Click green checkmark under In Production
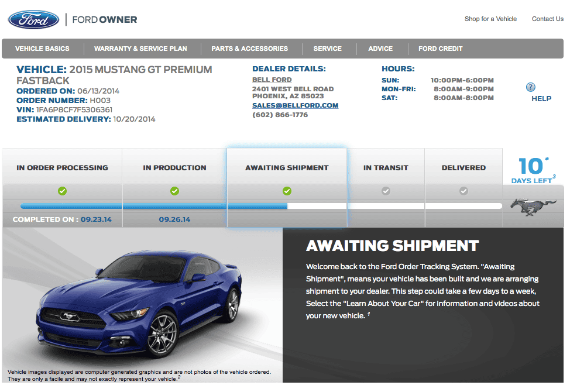Screen dimensions: 570x392 (x=174, y=191)
